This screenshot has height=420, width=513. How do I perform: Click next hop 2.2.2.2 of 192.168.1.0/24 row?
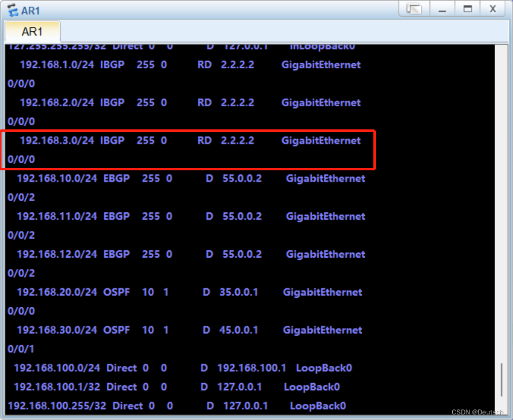point(237,65)
